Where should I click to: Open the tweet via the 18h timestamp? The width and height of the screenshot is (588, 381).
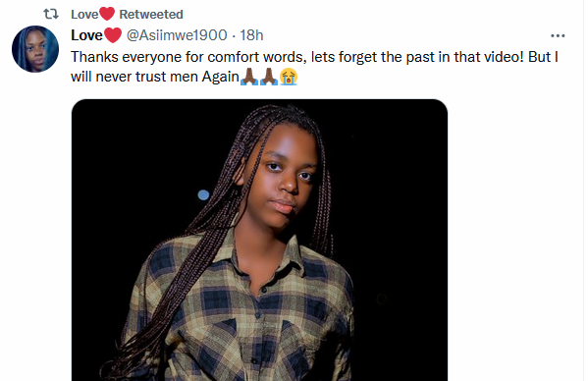(251, 35)
